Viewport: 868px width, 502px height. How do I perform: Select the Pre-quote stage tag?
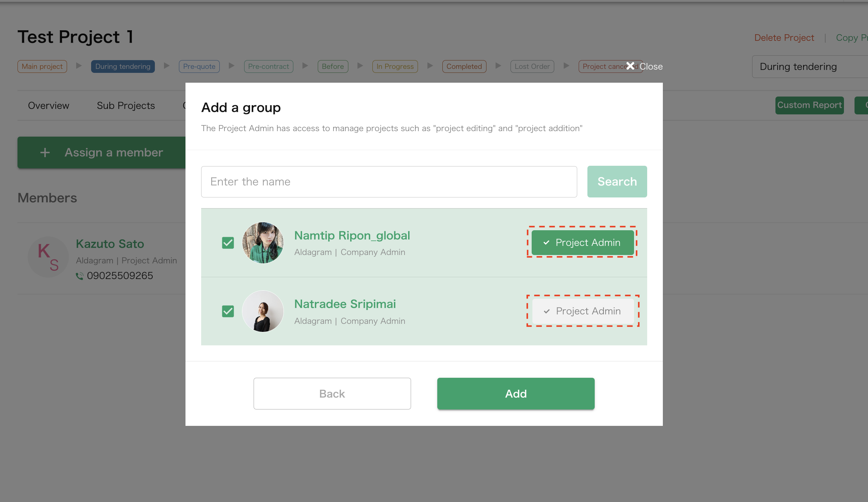coord(199,66)
